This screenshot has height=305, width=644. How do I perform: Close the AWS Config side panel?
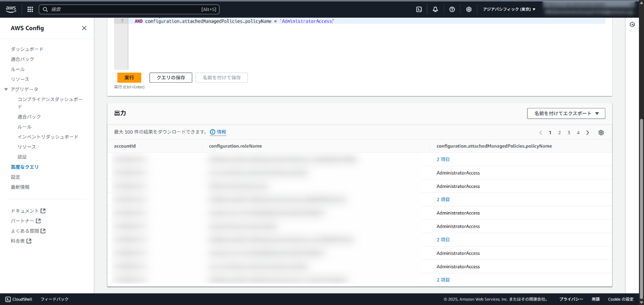point(84,28)
